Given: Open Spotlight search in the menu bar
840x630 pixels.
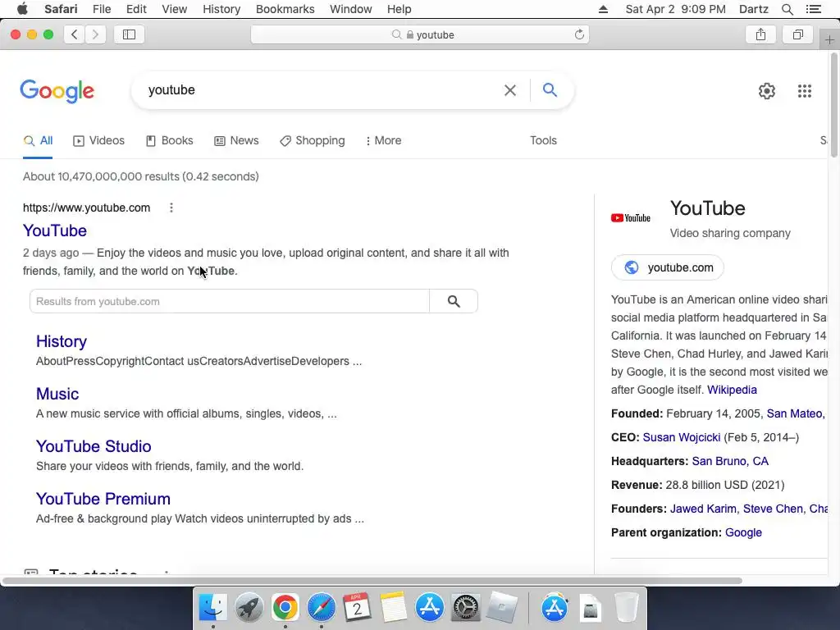Looking at the screenshot, I should (787, 9).
